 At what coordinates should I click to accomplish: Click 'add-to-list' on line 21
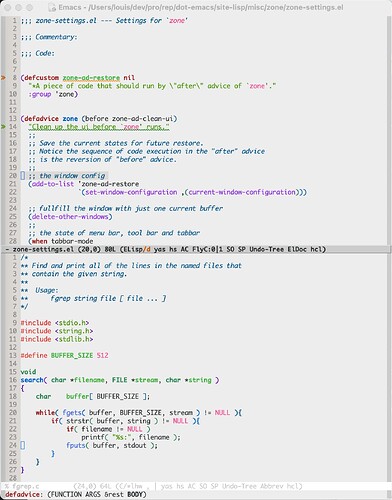tap(53, 184)
